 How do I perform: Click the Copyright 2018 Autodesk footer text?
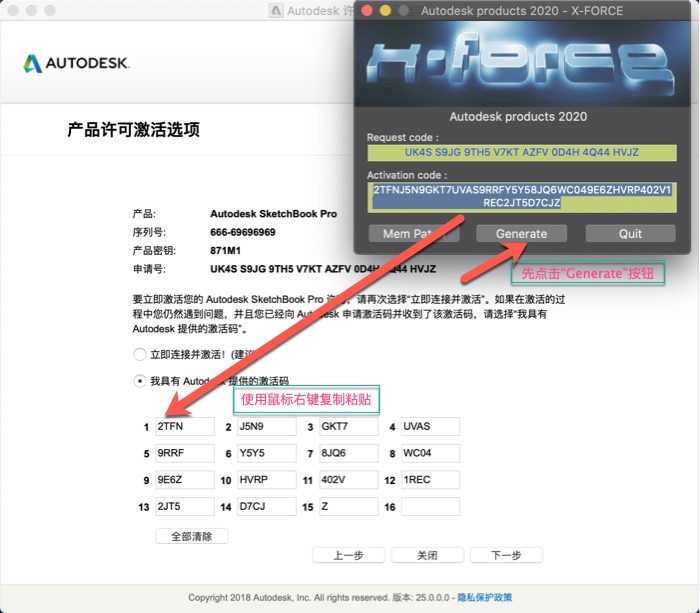click(x=288, y=597)
